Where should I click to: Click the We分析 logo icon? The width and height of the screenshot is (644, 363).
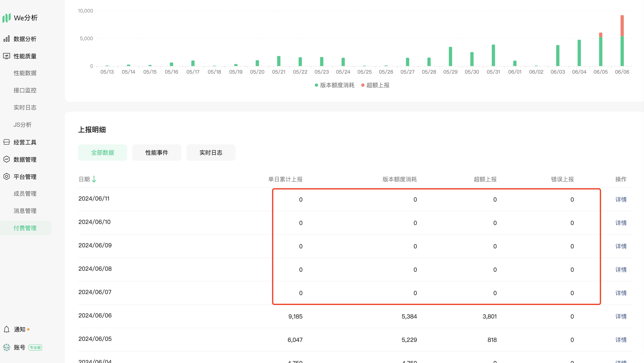pos(7,18)
